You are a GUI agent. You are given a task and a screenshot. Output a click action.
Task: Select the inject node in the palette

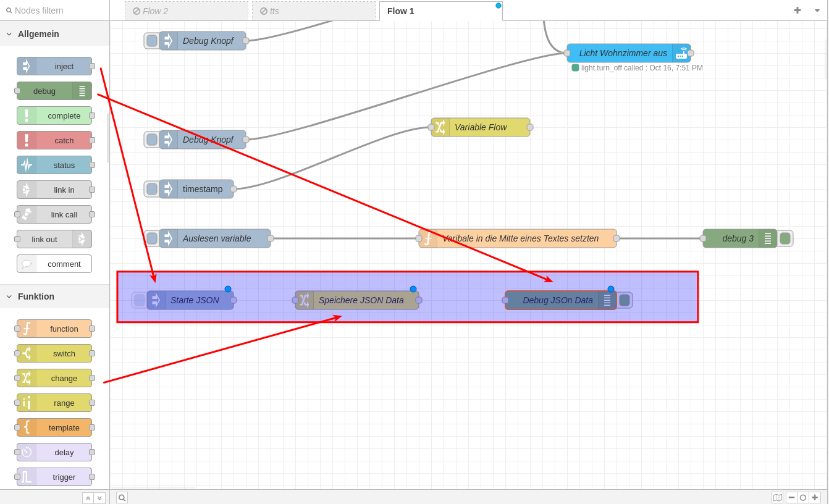pos(54,66)
